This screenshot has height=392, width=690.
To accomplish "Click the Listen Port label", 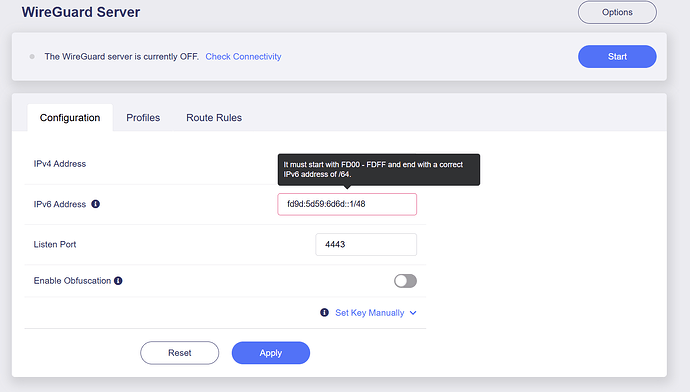I will (55, 244).
